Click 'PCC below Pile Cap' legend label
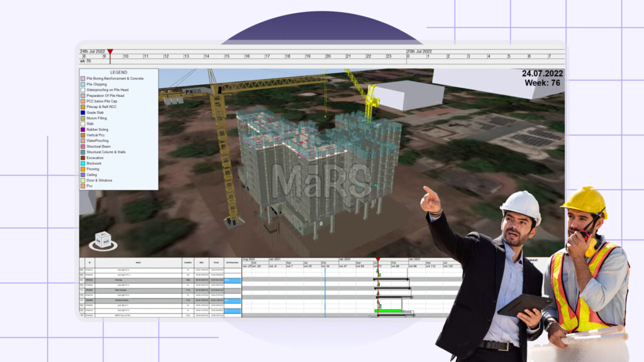The image size is (644, 362). 102,101
